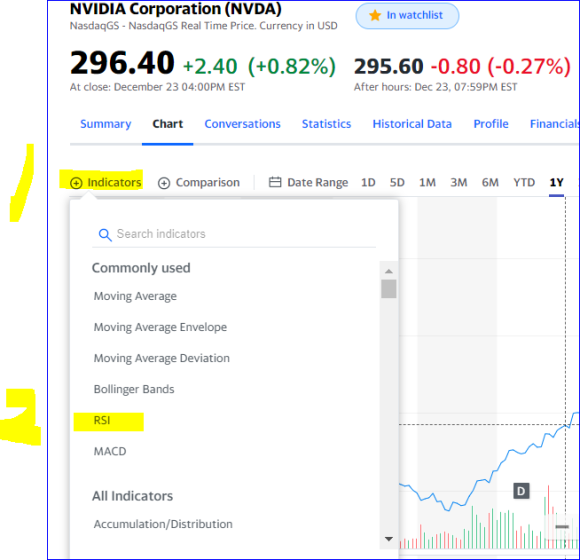
Task: Toggle the In watchlist button
Action: click(x=407, y=16)
